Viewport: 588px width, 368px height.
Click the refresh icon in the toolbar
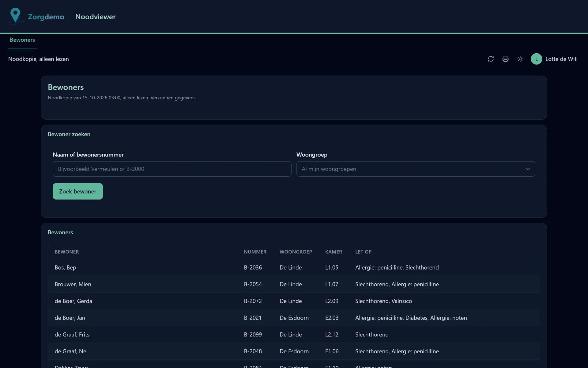click(491, 59)
